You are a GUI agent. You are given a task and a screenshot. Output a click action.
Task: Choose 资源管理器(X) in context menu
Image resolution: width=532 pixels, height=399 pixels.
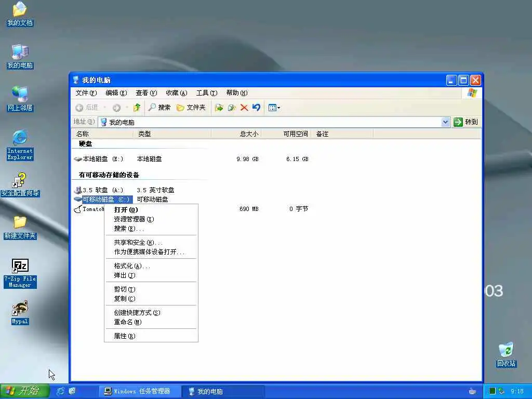(151, 219)
